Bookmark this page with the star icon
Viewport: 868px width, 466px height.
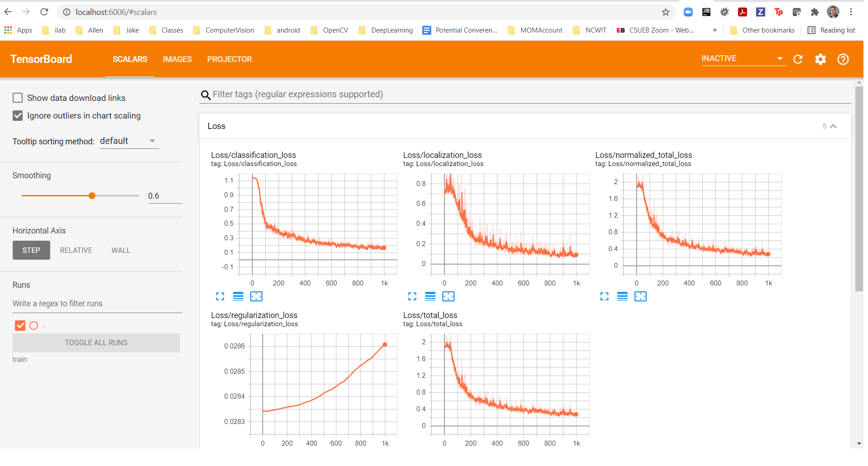coord(665,12)
